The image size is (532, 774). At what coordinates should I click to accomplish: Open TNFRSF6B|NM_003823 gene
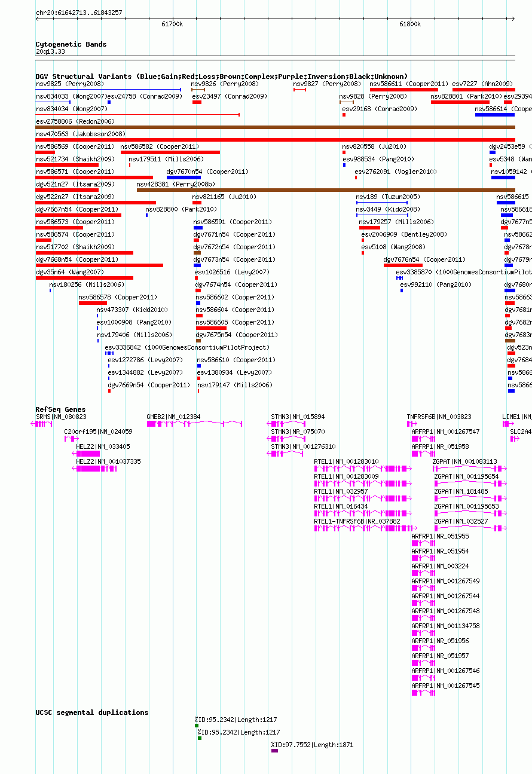[411, 423]
